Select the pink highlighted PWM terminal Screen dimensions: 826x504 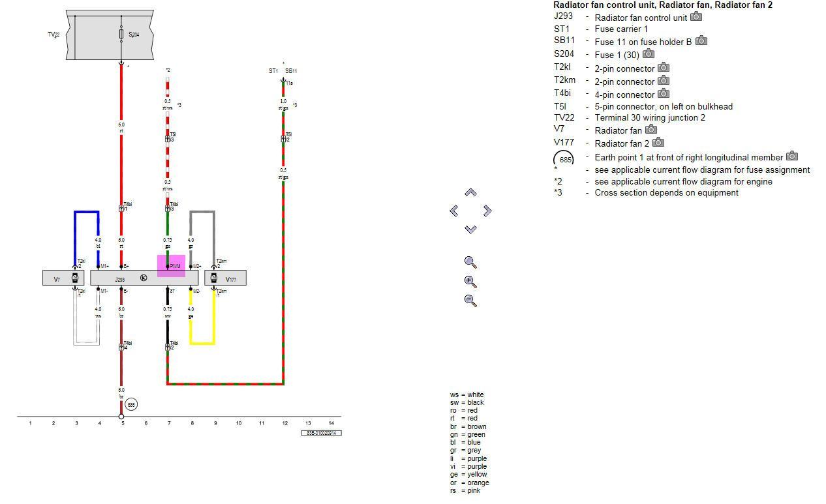[x=171, y=266]
